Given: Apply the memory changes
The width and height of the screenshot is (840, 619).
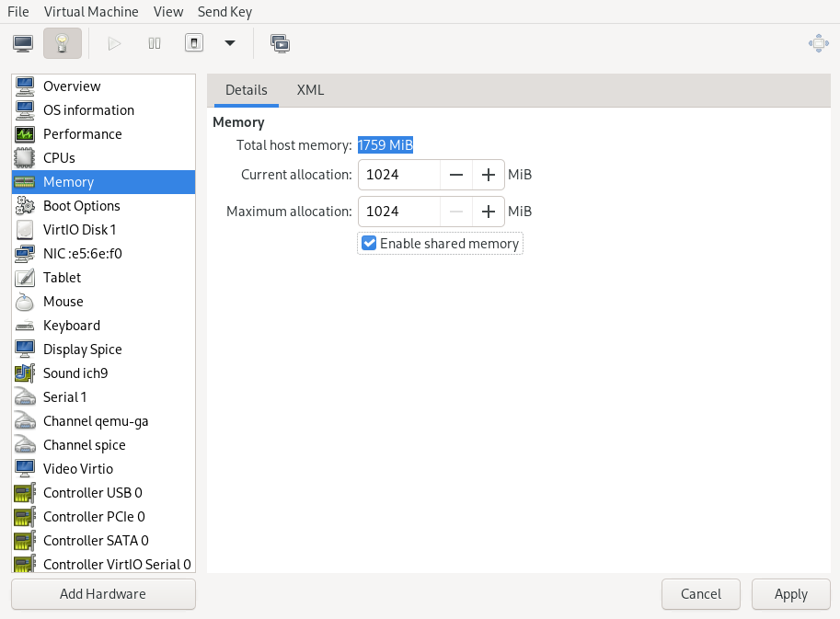Looking at the screenshot, I should 790,594.
